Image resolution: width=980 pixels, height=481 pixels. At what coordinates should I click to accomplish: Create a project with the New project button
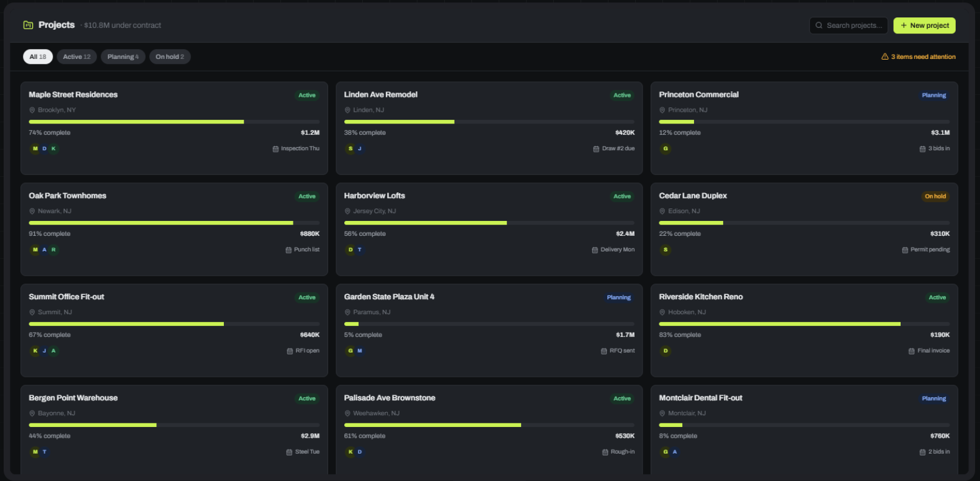pyautogui.click(x=924, y=25)
